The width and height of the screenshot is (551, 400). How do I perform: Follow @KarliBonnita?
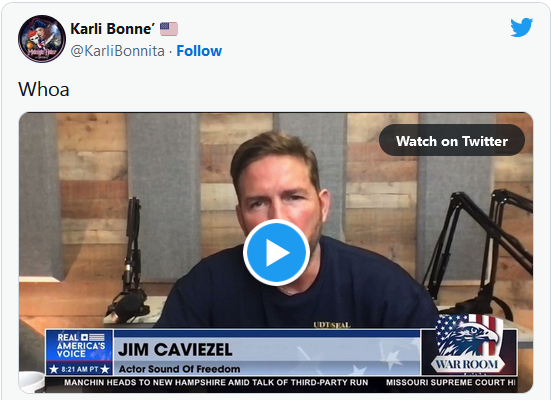199,51
